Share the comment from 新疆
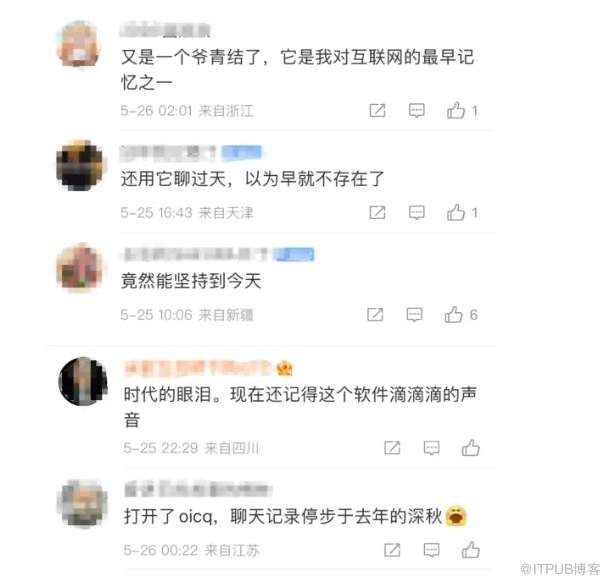Screen dimensions: 610x584 [375, 314]
